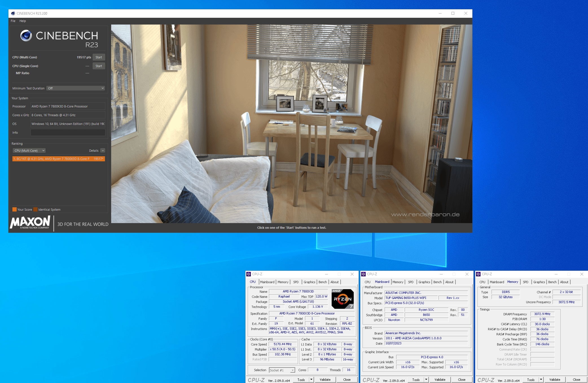Click the motherboard model TUF GAMING B650-PLUS WIFI
This screenshot has width=588, height=383.
411,298
